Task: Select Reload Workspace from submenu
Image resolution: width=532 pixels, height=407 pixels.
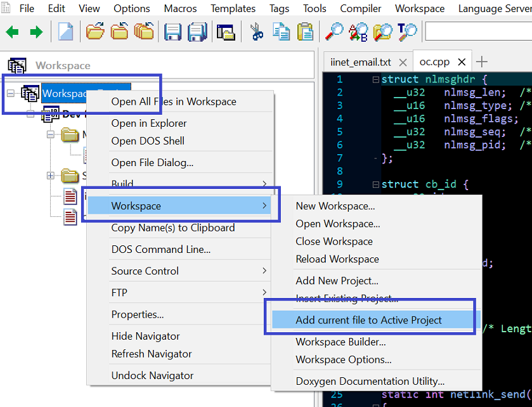Action: pos(376,259)
